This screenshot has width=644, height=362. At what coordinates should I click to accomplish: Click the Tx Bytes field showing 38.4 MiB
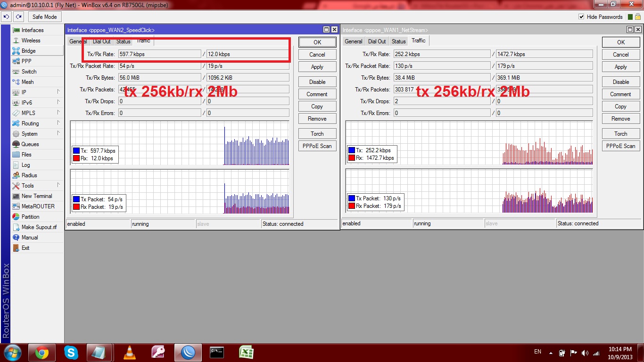click(x=442, y=78)
